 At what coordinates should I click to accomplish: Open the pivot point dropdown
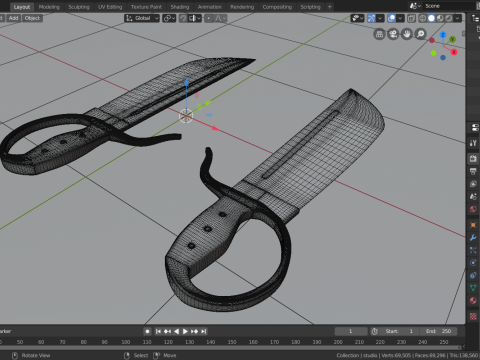click(169, 18)
